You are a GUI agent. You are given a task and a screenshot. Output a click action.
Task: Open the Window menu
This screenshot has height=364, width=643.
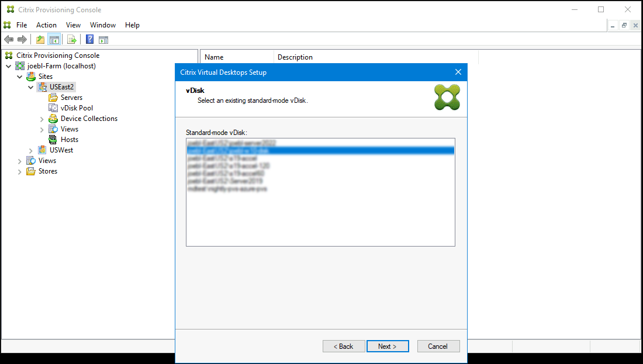[103, 25]
